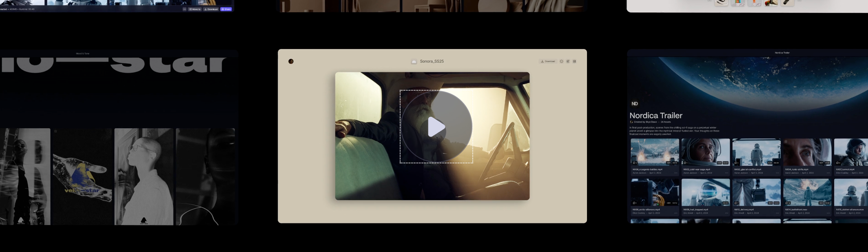
Task: Click the purple Share button
Action: (226, 9)
